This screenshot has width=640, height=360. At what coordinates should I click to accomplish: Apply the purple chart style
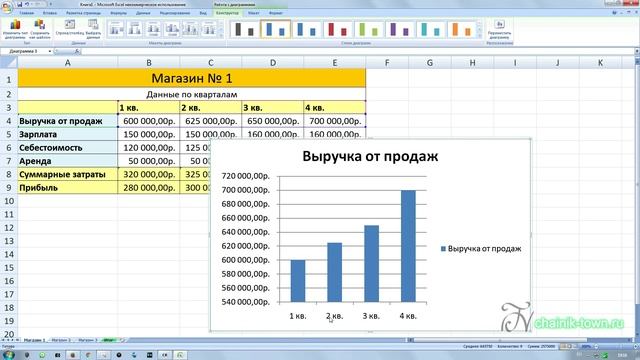399,29
